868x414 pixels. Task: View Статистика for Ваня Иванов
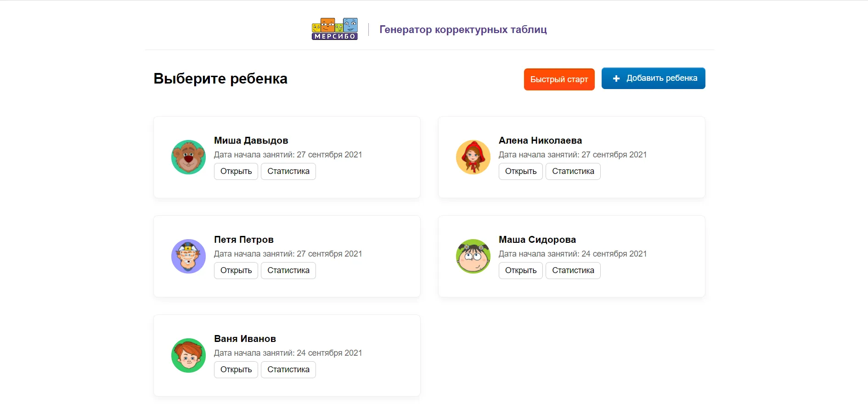tap(288, 369)
